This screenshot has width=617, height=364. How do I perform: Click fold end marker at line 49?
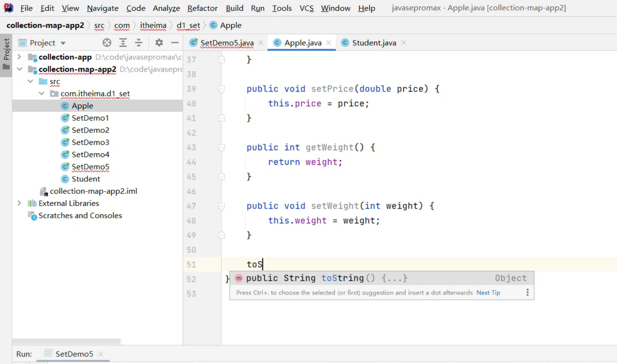coord(221,235)
